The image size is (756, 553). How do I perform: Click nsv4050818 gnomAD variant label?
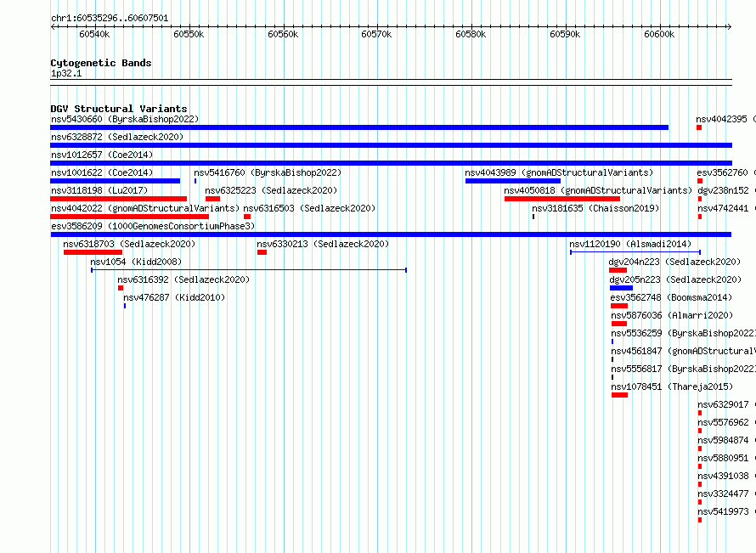click(598, 190)
